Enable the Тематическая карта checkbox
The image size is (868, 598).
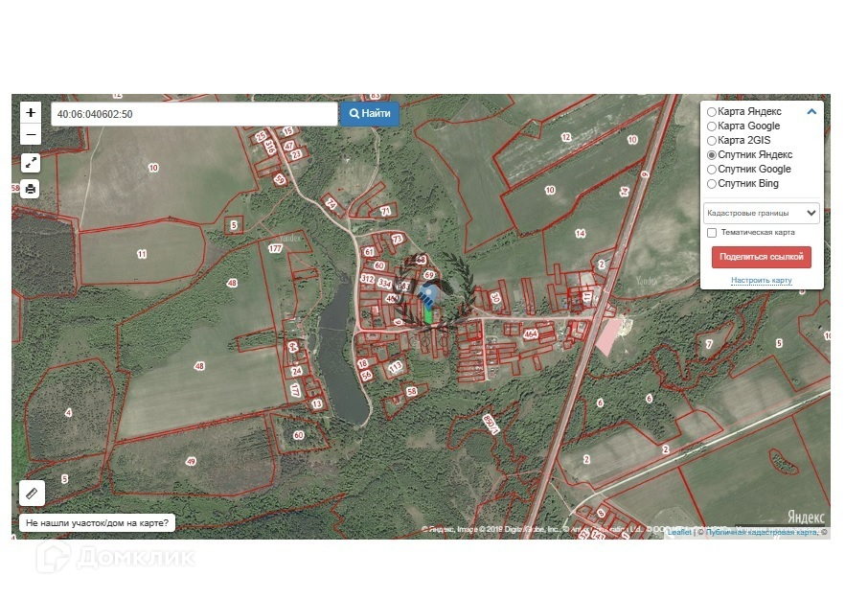coord(712,233)
